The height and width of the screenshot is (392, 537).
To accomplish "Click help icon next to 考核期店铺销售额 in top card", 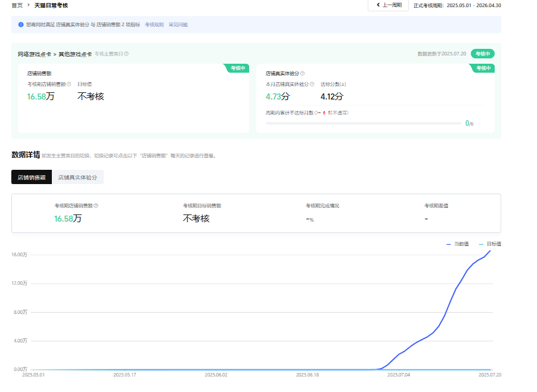I will coord(69,84).
